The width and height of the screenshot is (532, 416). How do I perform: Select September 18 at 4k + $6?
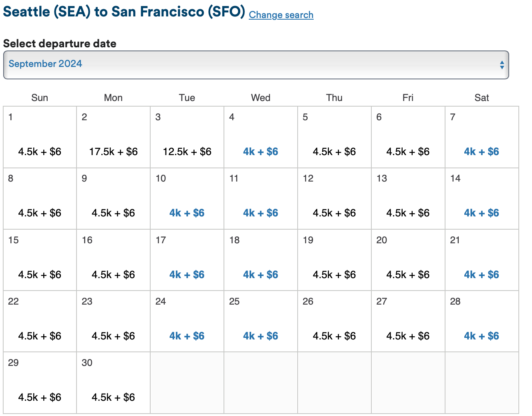point(260,275)
